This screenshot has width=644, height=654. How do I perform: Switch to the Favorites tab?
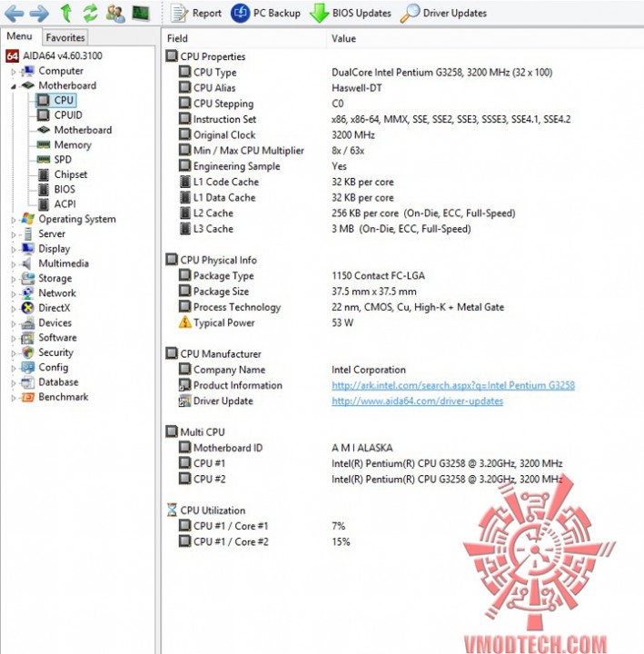click(x=65, y=37)
